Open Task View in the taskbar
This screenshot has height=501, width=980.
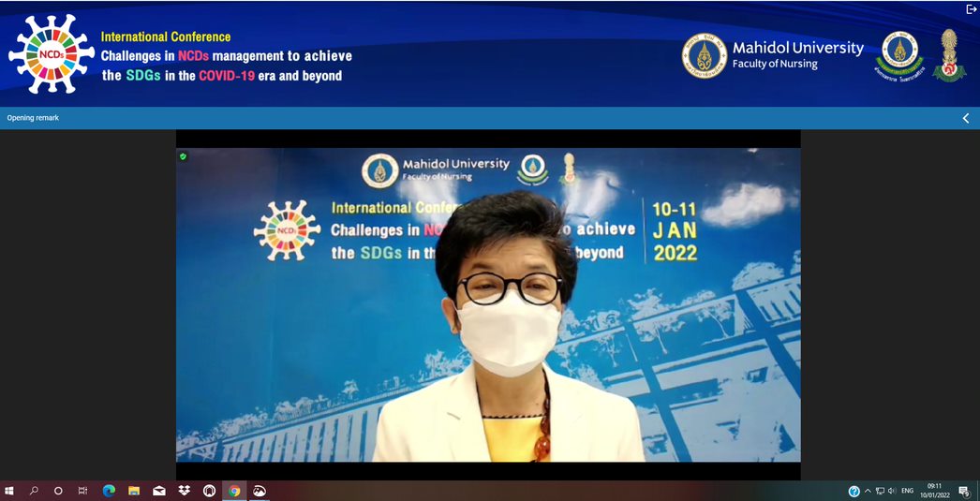(x=82, y=491)
